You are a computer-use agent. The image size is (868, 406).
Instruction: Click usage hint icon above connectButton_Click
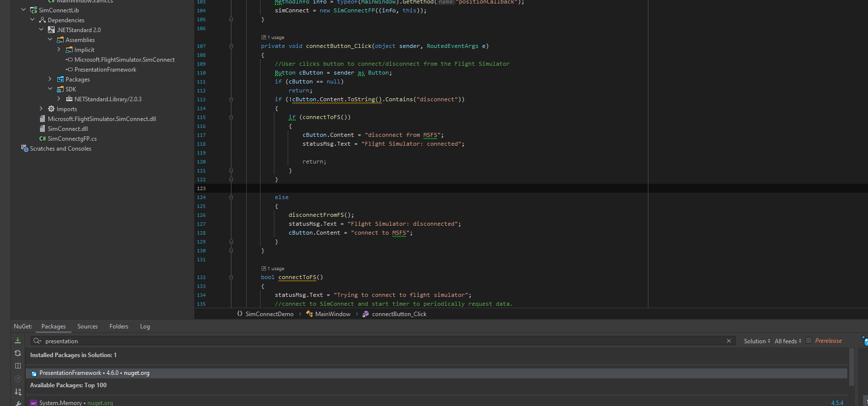click(x=264, y=38)
